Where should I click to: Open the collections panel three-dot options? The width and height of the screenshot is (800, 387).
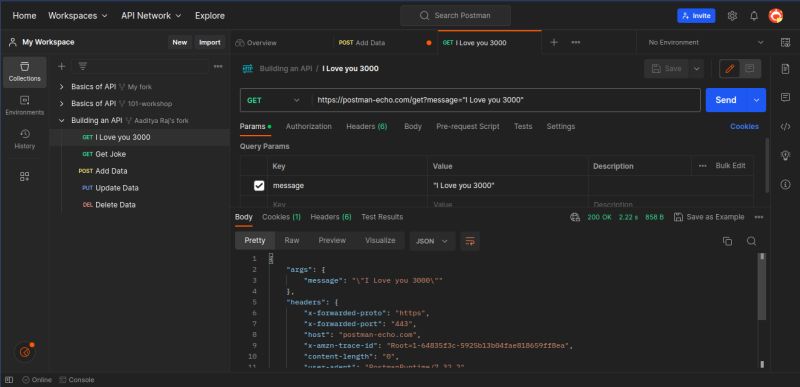pyautogui.click(x=218, y=66)
